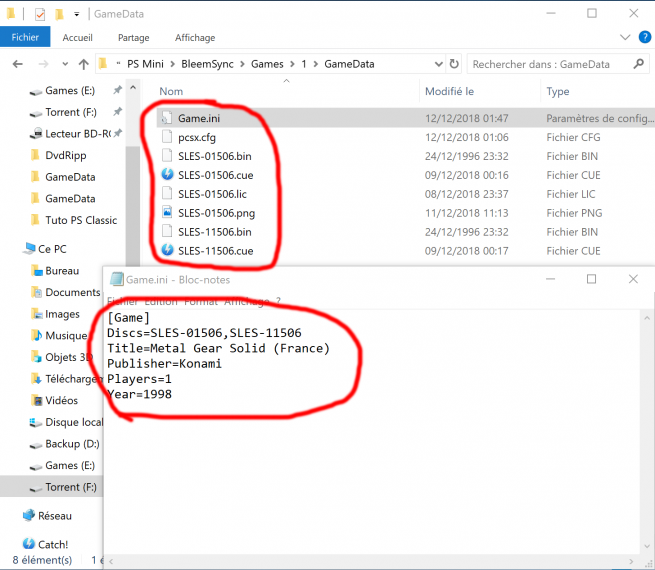Expand the ribbon with the chevron

(625, 37)
